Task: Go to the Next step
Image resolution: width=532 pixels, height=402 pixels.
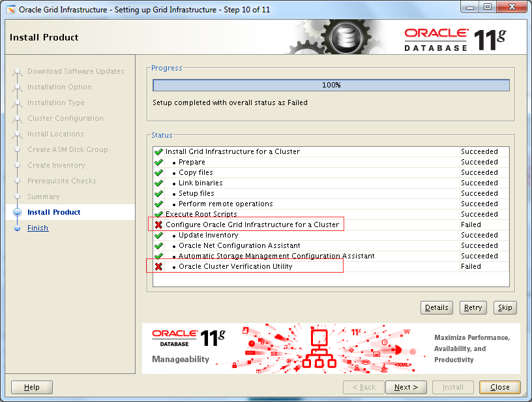Action: (406, 387)
